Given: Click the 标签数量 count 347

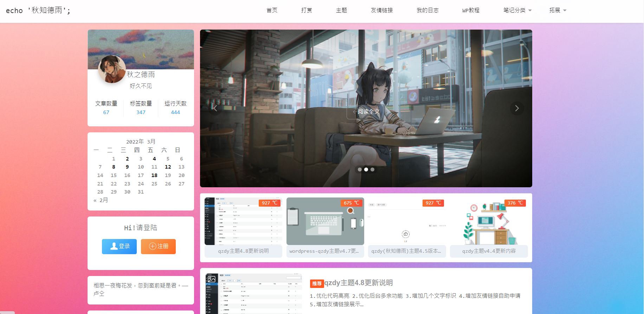Looking at the screenshot, I should coord(141,112).
